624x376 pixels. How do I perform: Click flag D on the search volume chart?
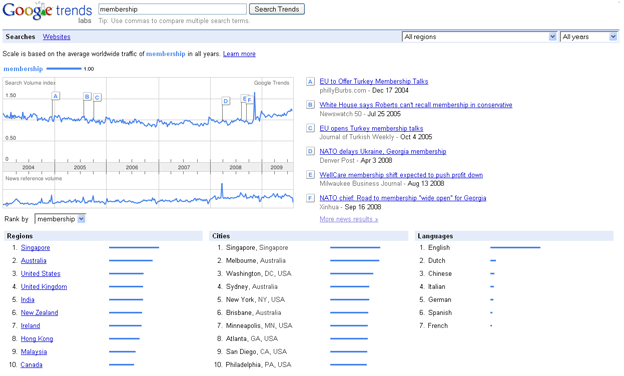226,101
